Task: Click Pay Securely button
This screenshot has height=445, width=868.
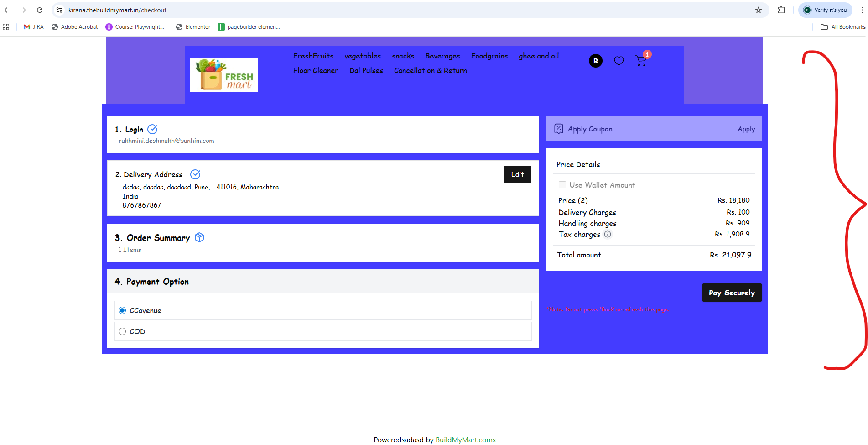Action: [x=732, y=293]
